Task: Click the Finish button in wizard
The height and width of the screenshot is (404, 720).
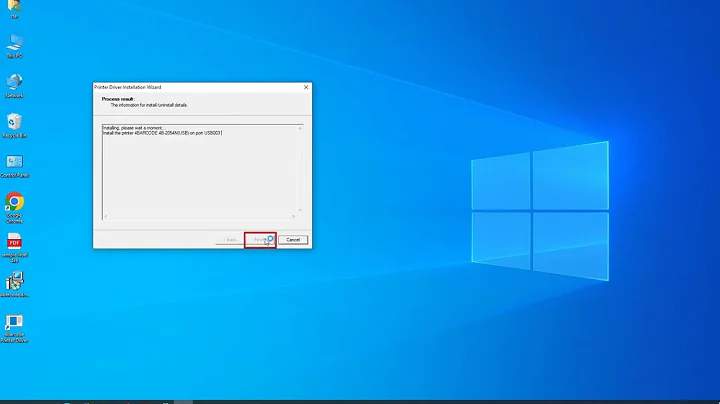Action: (x=260, y=240)
